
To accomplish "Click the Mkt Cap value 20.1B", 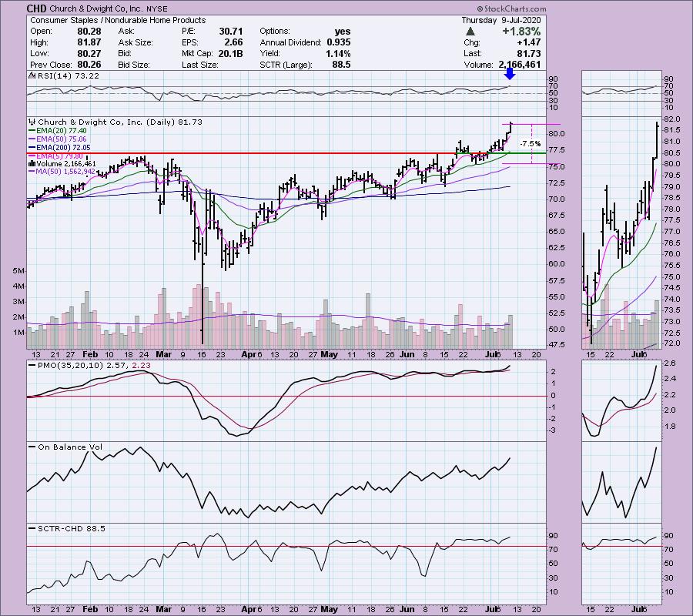I will 230,53.
